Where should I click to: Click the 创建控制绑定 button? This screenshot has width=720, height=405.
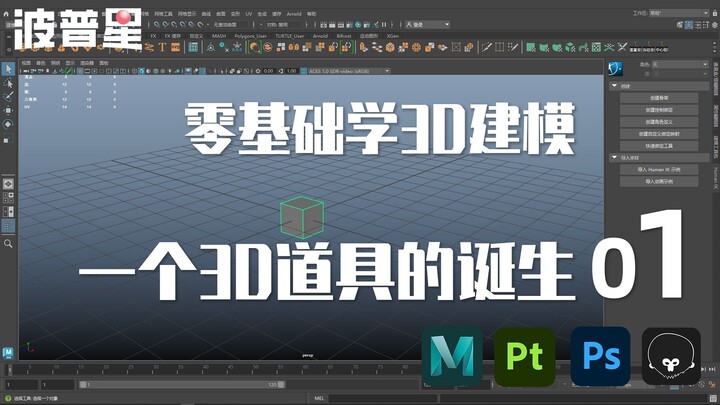coord(659,110)
